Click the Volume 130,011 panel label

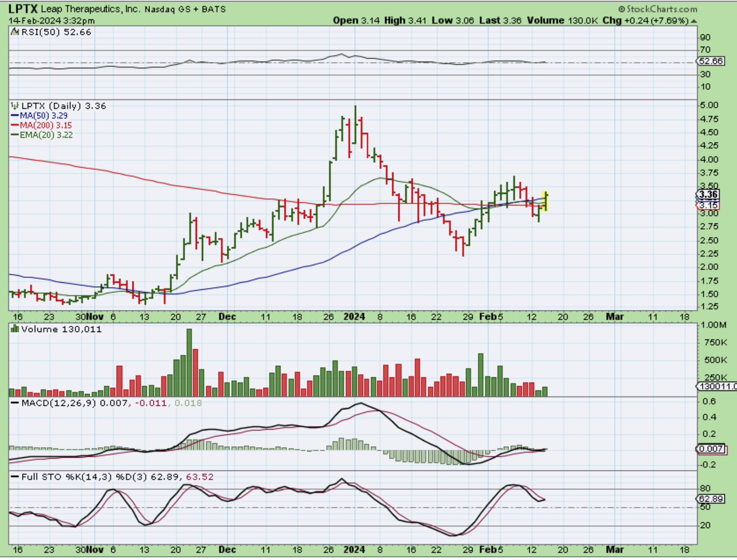pos(61,329)
